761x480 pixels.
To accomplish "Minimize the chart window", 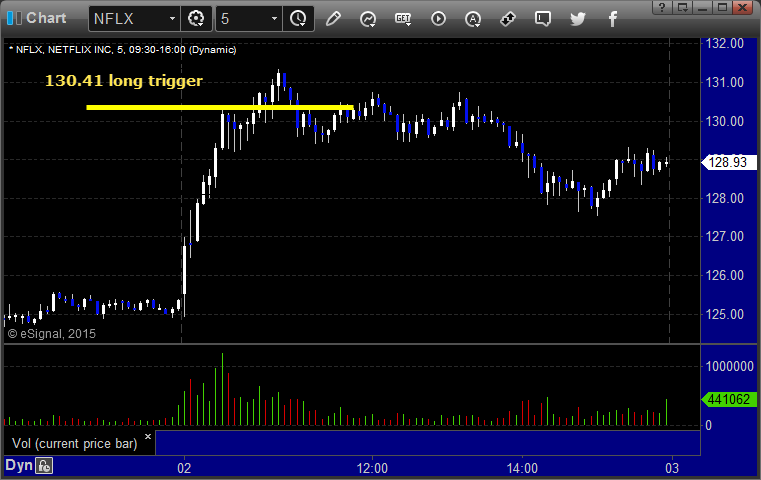I will 703,7.
